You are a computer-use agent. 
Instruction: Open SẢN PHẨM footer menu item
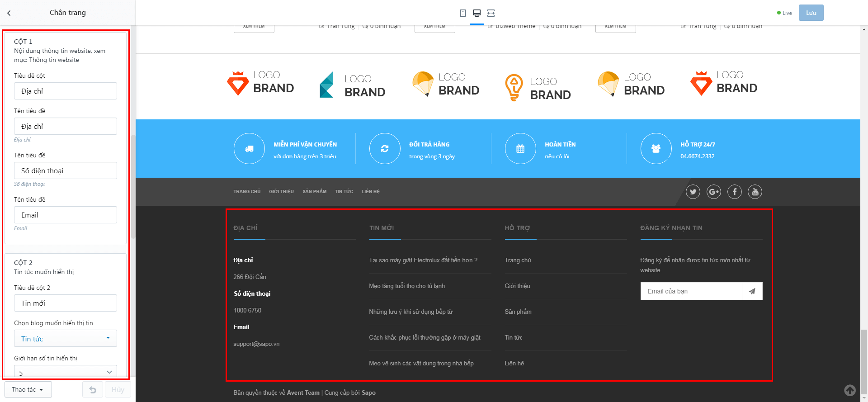coord(315,192)
